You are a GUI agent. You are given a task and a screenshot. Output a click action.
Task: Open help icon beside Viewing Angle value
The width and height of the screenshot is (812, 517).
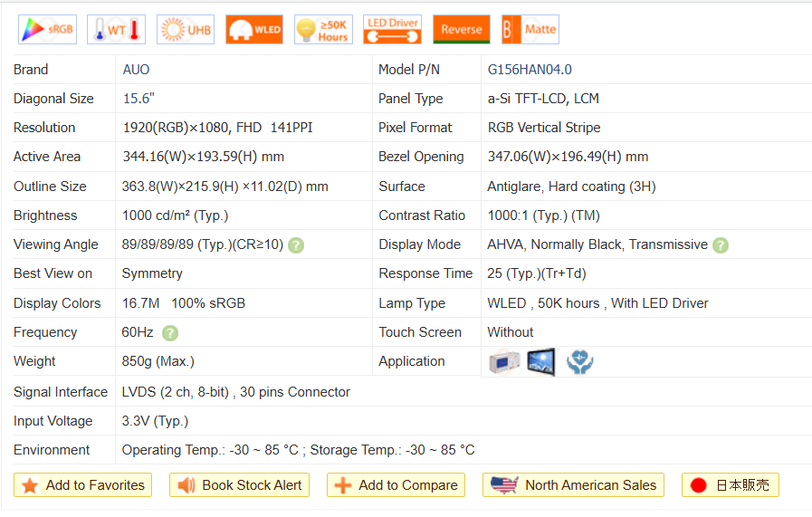[x=296, y=245]
